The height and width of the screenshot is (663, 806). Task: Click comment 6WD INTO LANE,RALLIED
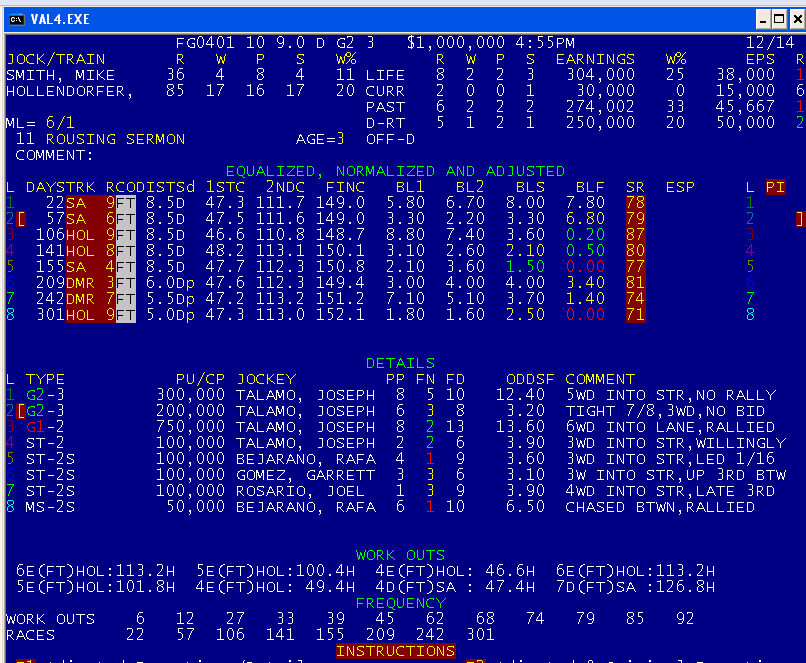(x=670, y=427)
